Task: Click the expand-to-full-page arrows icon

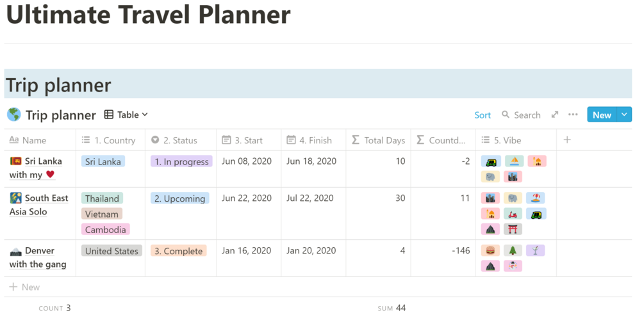Action: 555,115
